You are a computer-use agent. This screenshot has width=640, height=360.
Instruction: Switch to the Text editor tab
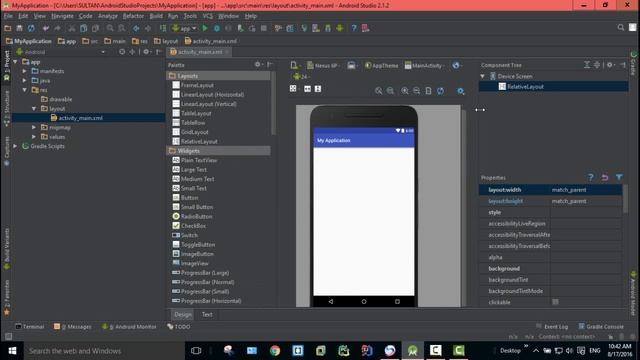207,314
